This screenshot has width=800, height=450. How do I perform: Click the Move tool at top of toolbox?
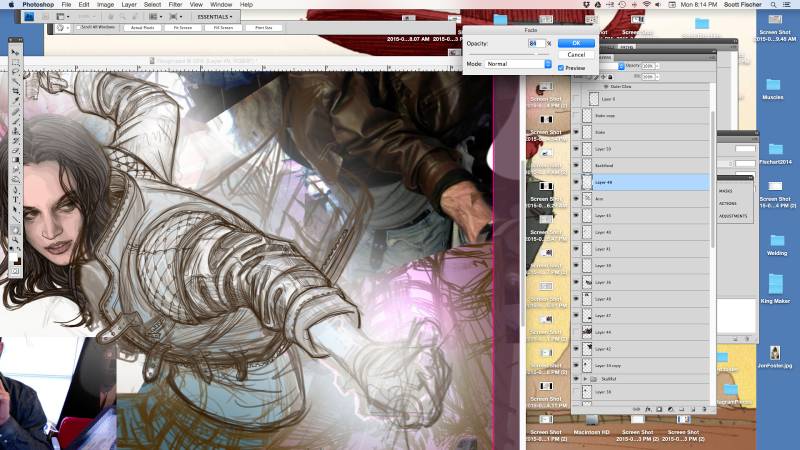click(x=15, y=52)
